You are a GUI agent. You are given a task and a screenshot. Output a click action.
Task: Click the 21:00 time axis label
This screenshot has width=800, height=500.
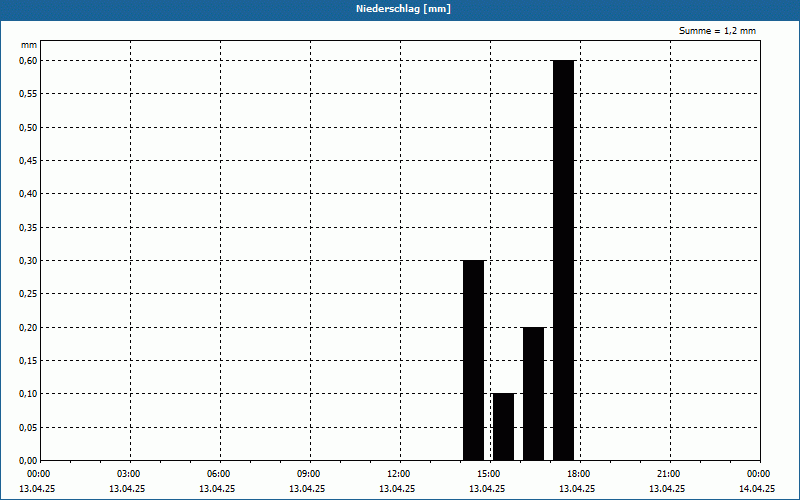[668, 474]
